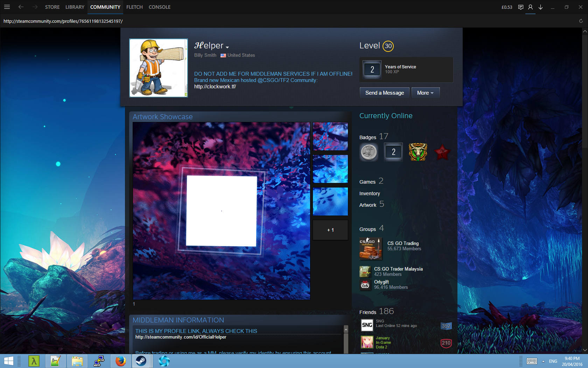
Task: Click the back navigation arrow
Action: point(21,7)
